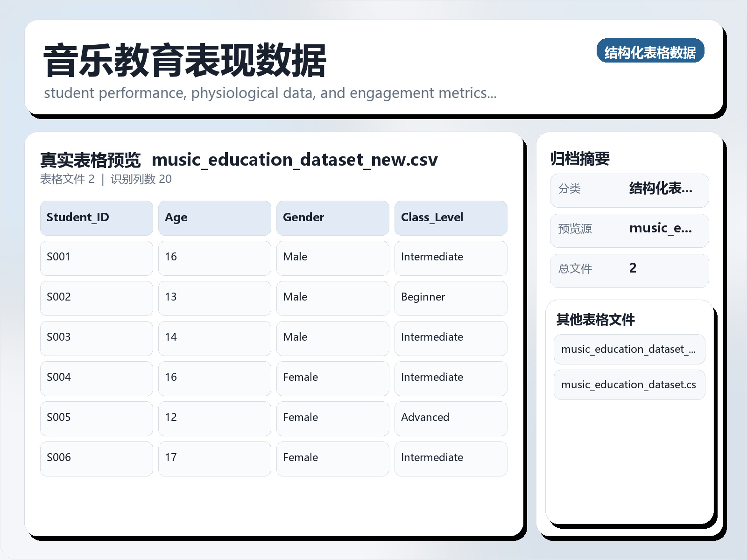Click the Class_Level column header
The height and width of the screenshot is (560, 747).
[x=451, y=217]
